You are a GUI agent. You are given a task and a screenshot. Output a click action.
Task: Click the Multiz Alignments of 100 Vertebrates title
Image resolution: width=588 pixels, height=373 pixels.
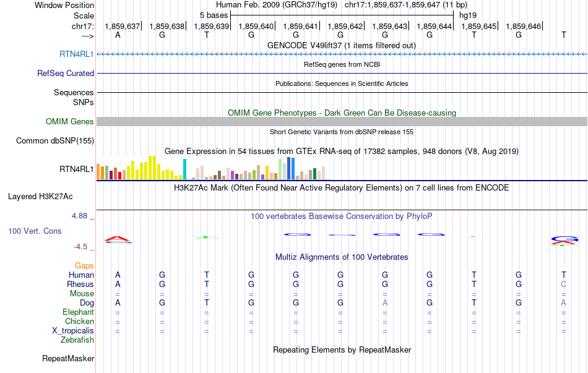[342, 257]
